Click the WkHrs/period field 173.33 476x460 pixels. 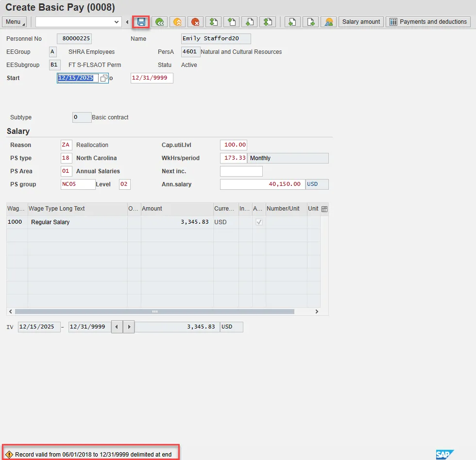pyautogui.click(x=234, y=158)
